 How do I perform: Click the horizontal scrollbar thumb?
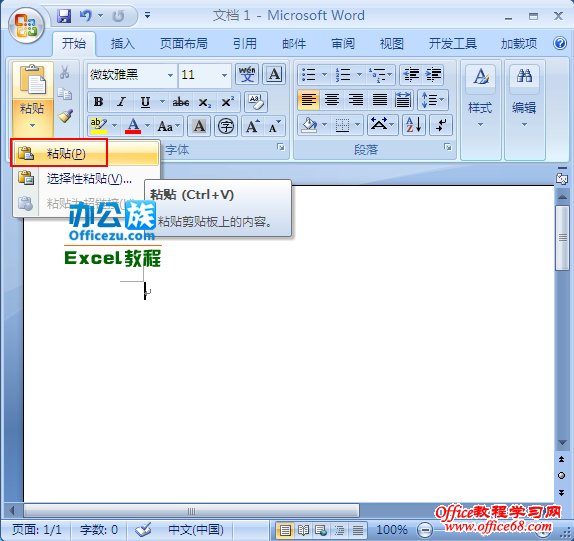click(x=191, y=511)
